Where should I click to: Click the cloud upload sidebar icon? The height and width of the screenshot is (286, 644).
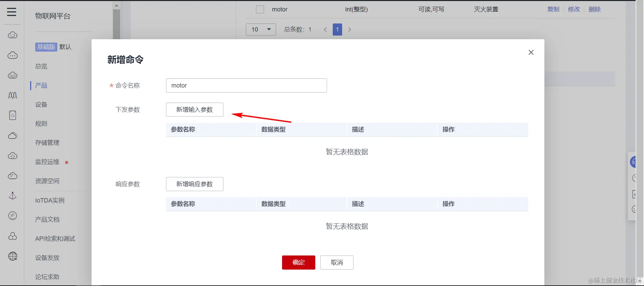13,156
